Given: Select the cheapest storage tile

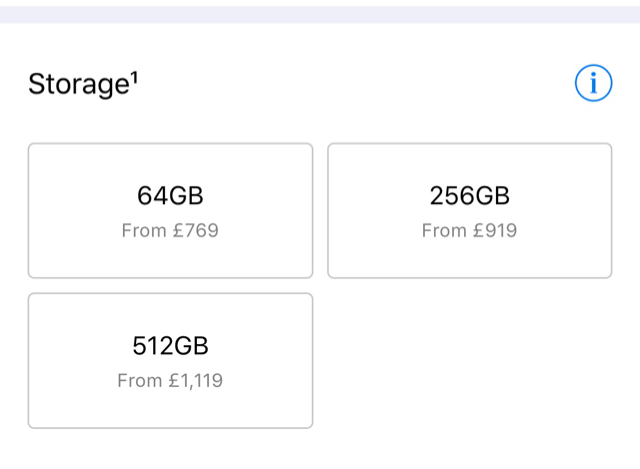Looking at the screenshot, I should 170,210.
